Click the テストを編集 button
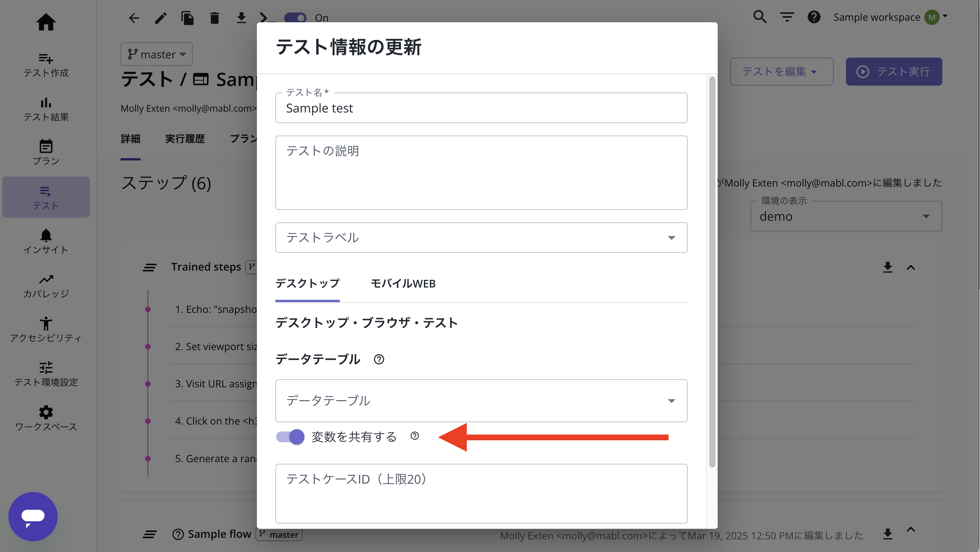This screenshot has height=552, width=980. pos(781,71)
